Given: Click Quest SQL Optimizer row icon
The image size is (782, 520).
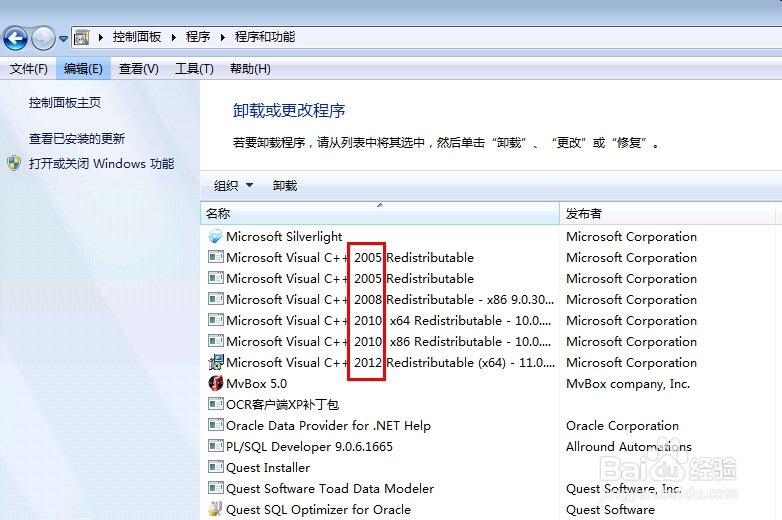Looking at the screenshot, I should coord(215,509).
